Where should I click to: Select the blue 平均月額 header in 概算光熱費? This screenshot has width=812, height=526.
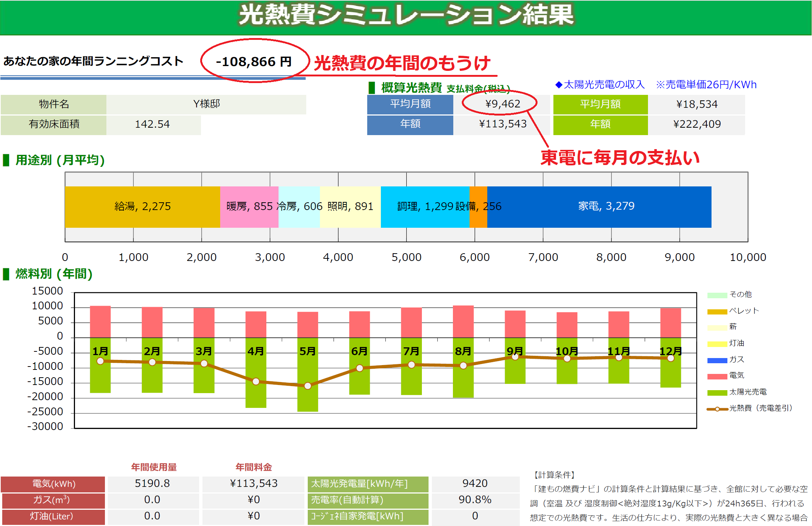tap(410, 104)
